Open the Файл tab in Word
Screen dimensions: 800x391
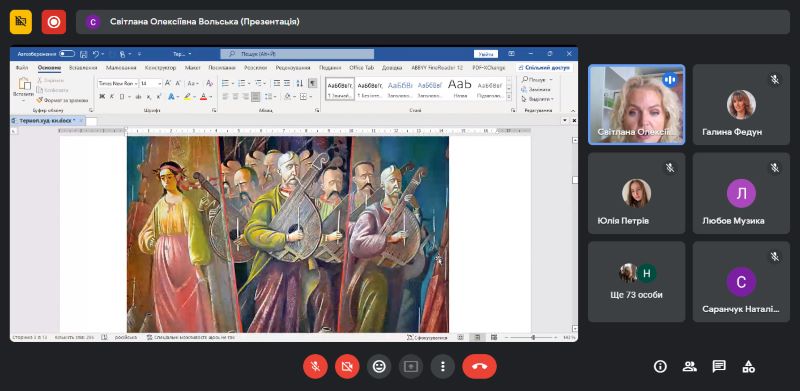point(22,67)
